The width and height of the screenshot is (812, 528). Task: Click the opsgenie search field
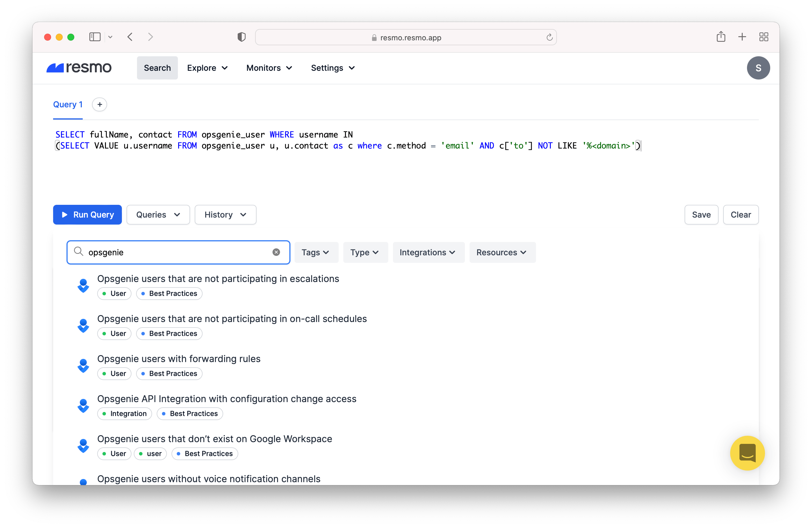click(178, 252)
